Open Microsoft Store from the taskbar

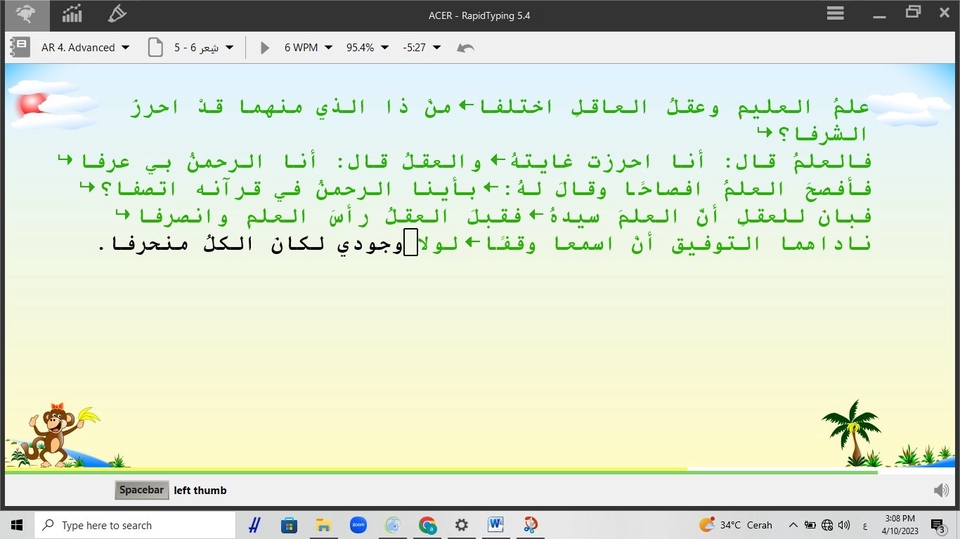click(289, 525)
